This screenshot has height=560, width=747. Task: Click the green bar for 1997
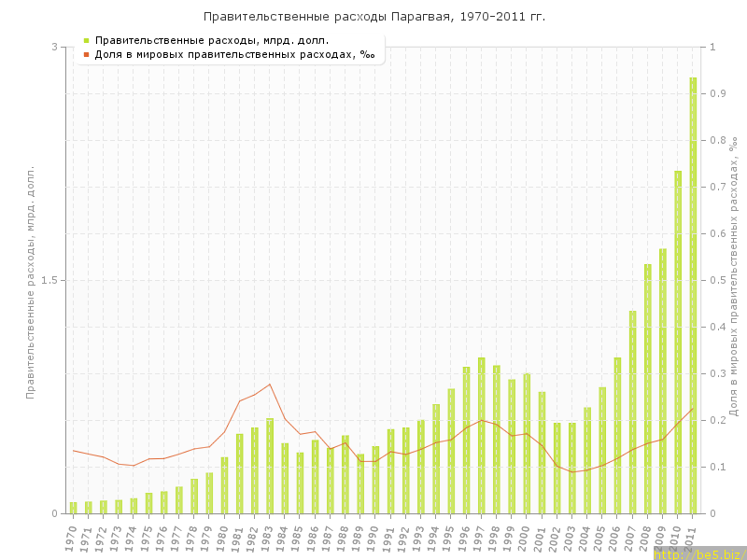[481, 435]
